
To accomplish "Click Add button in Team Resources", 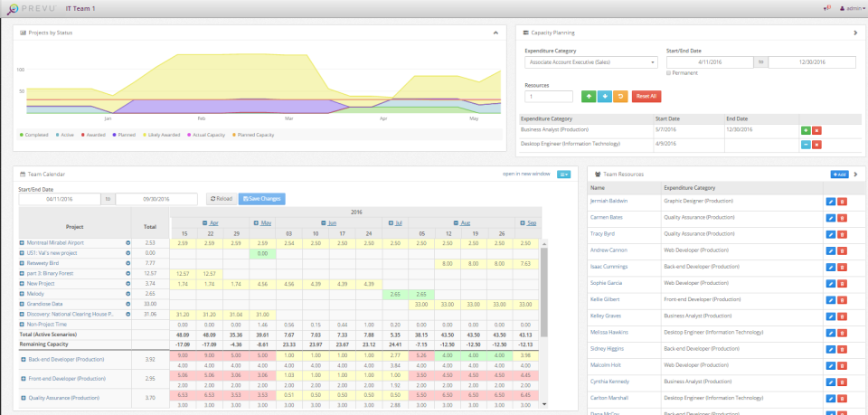I will [x=839, y=174].
